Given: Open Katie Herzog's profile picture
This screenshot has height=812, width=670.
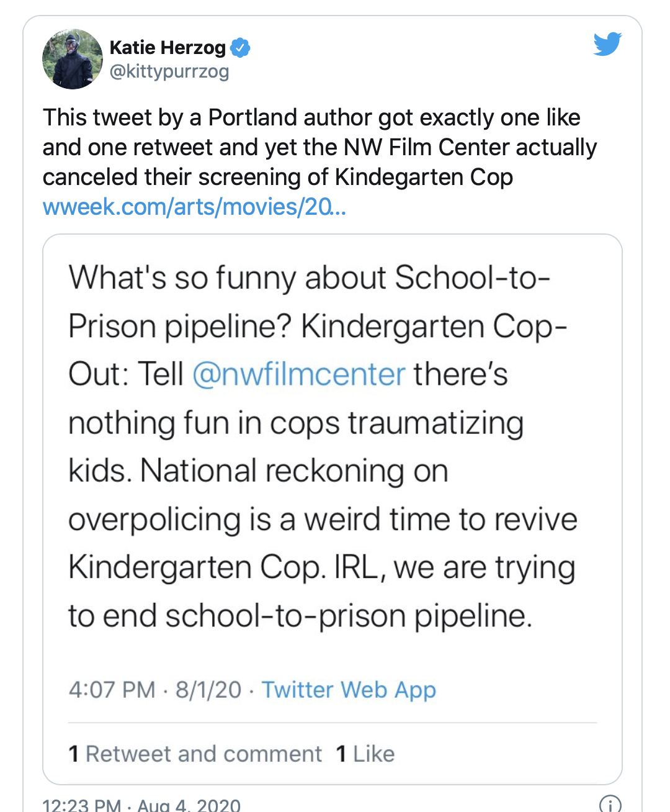Looking at the screenshot, I should tap(73, 59).
